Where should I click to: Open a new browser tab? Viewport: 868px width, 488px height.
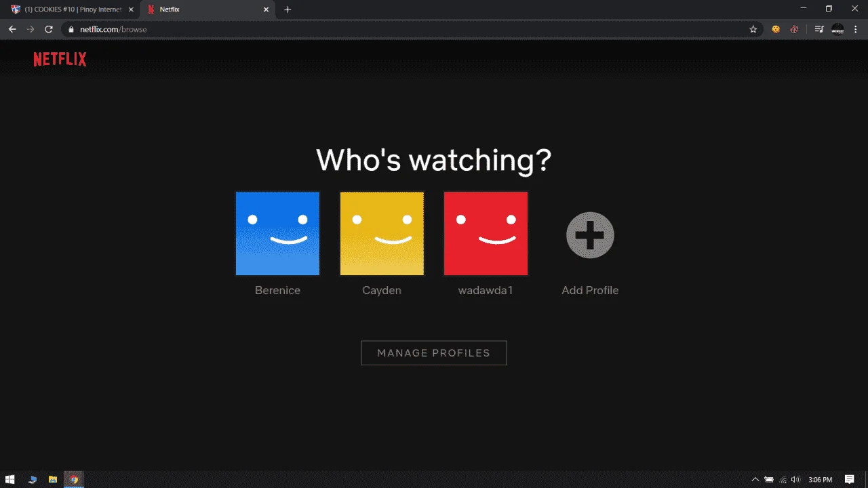click(288, 9)
